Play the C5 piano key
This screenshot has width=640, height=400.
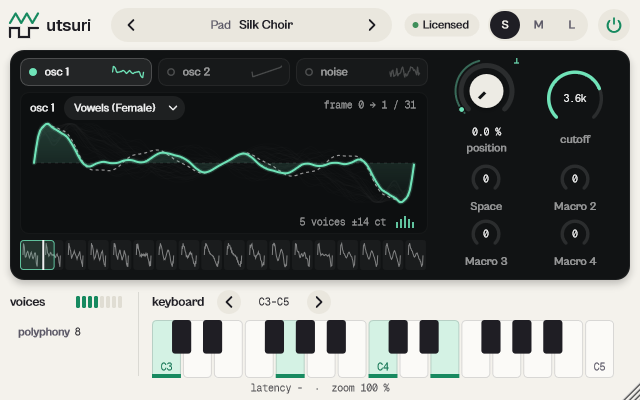[599, 349]
